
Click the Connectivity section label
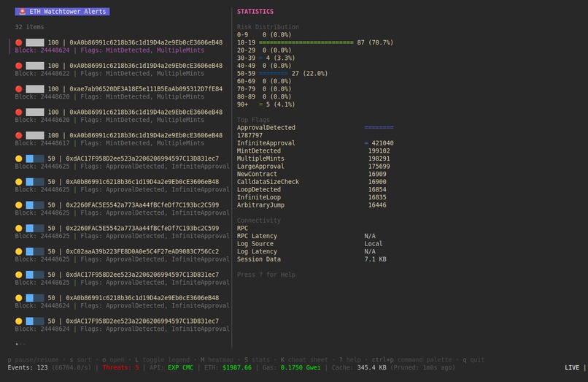(x=259, y=221)
